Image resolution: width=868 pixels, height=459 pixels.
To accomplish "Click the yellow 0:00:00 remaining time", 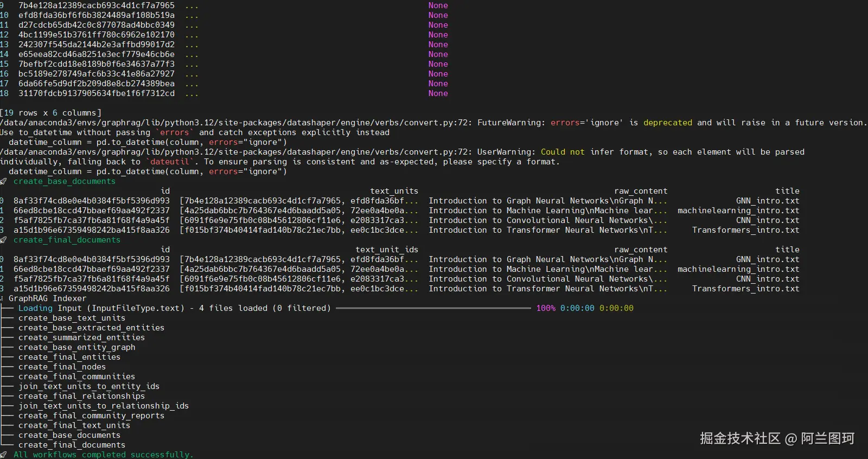I will pos(616,308).
